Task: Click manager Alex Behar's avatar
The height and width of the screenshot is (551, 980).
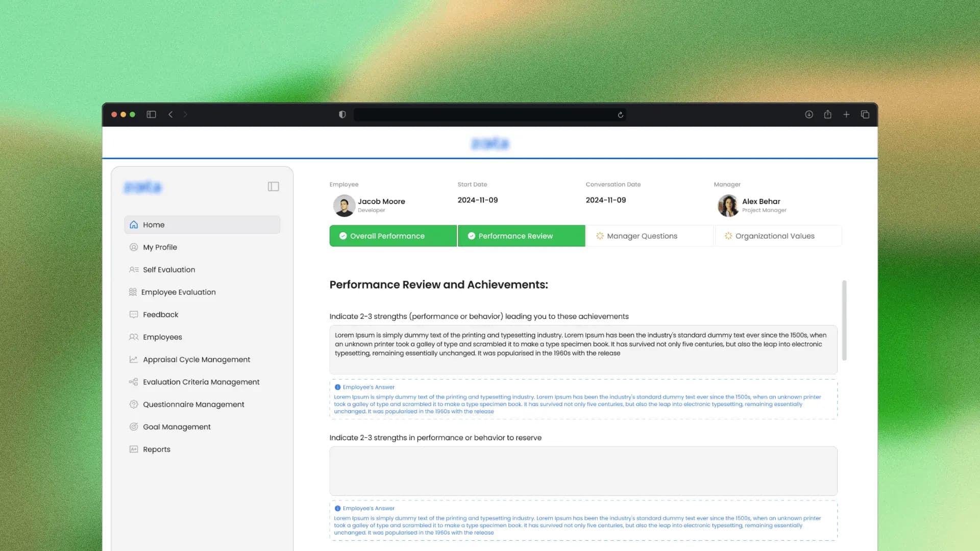Action: [728, 206]
